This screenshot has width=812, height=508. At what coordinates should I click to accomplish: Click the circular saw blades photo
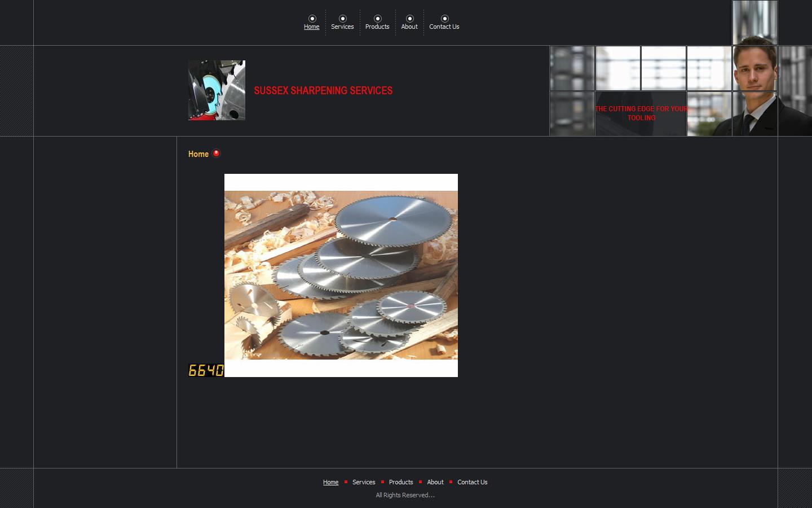click(x=341, y=275)
